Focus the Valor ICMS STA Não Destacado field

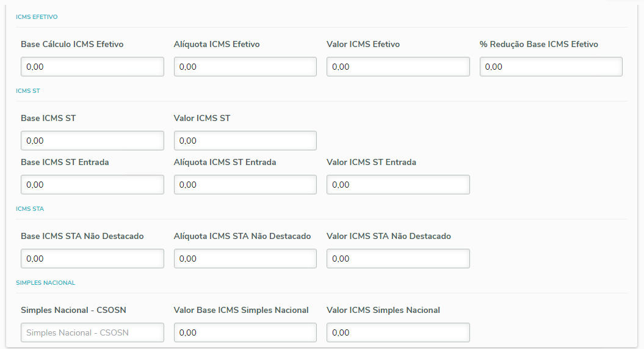[x=398, y=259]
